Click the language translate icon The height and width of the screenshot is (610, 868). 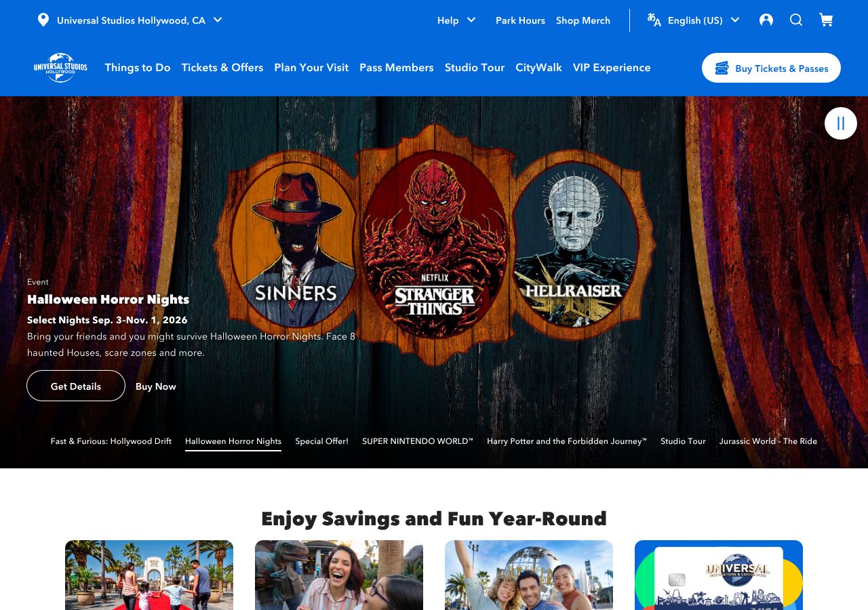point(654,20)
